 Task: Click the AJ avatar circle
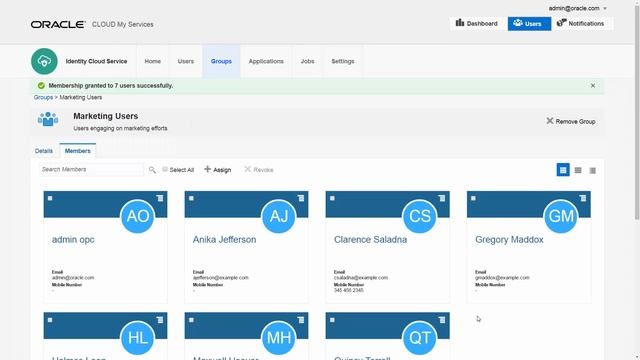[x=279, y=216]
